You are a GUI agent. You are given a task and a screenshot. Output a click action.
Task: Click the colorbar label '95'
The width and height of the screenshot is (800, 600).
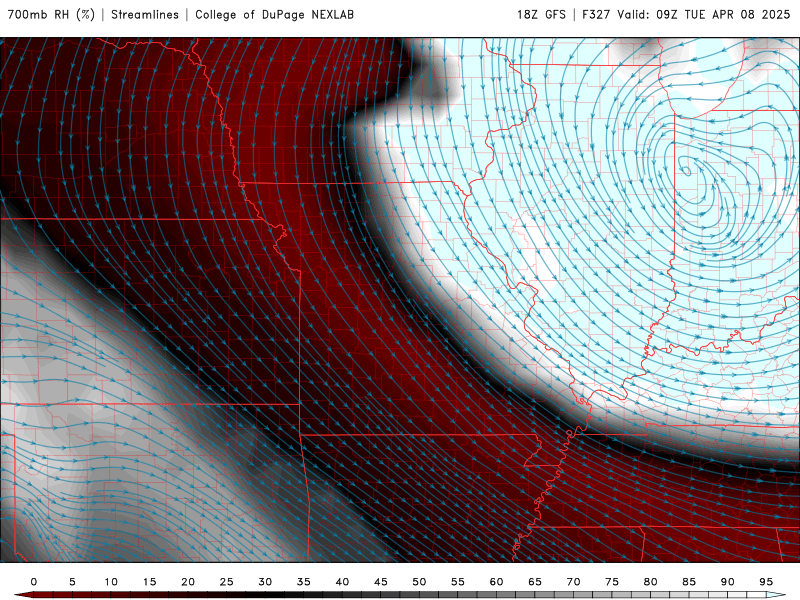pos(766,582)
